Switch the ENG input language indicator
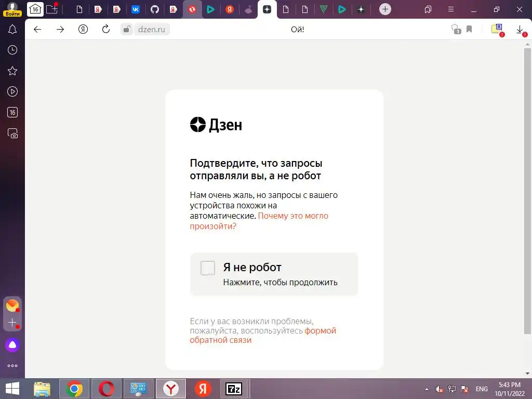The image size is (532, 399). [482, 389]
